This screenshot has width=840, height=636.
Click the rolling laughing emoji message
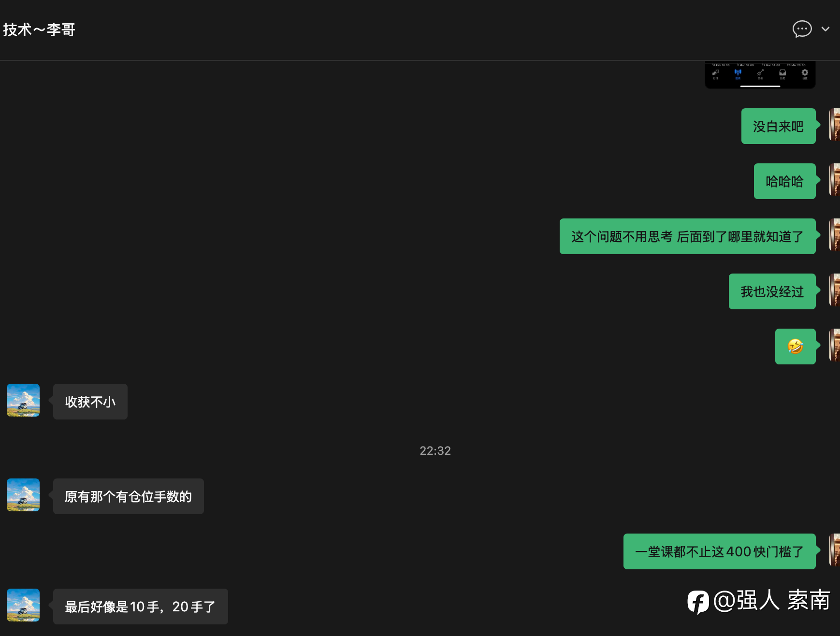(x=795, y=347)
